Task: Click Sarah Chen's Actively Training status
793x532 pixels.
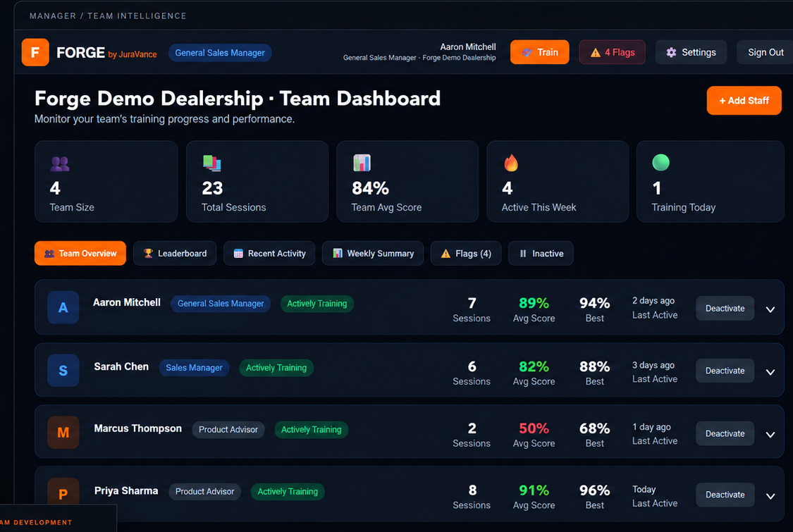Action: pyautogui.click(x=276, y=368)
